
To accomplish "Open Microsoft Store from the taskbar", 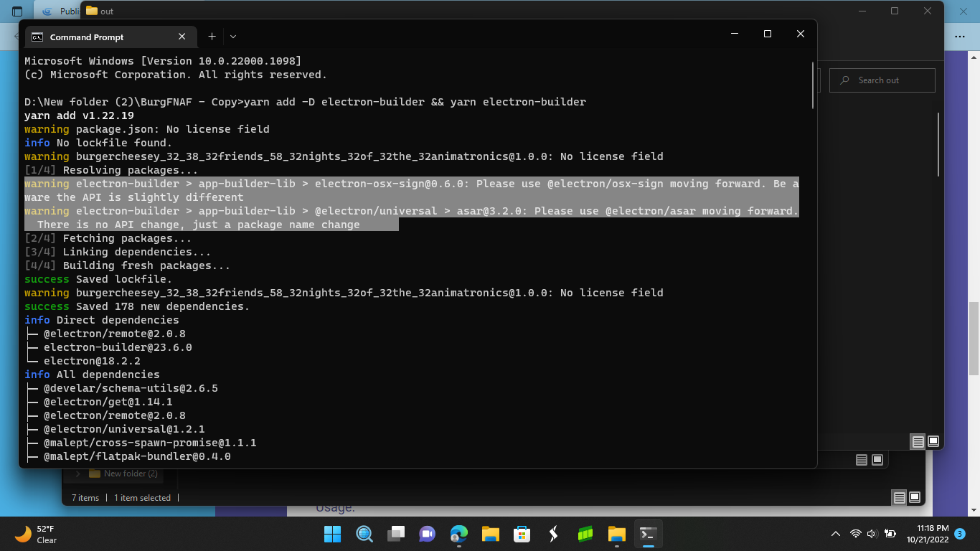I will point(522,534).
